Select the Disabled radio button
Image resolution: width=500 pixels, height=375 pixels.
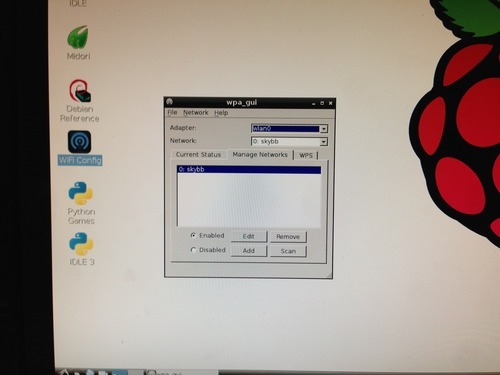click(x=193, y=250)
